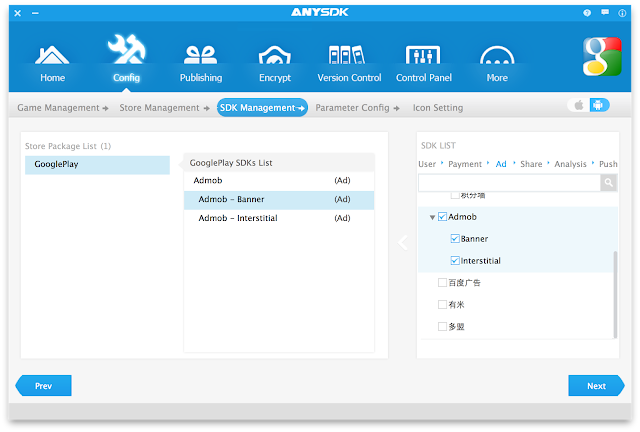Check the 百度广告 checkbox

442,283
